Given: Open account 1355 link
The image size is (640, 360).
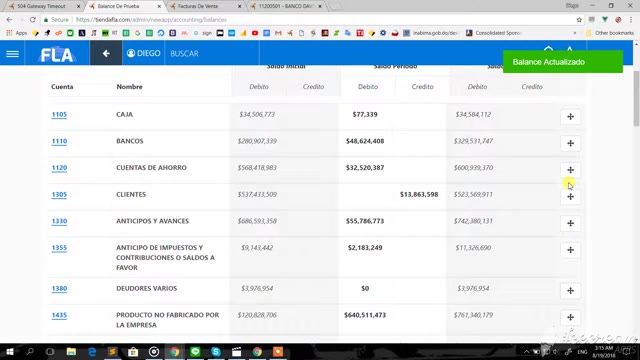Looking at the screenshot, I should click(59, 248).
